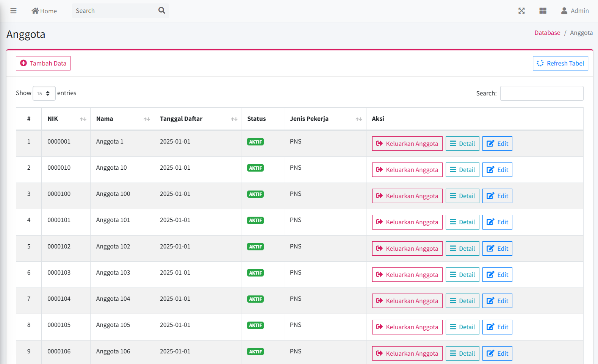Viewport: 598px width, 364px height.
Task: Click the Tambah Data button
Action: 43,63
